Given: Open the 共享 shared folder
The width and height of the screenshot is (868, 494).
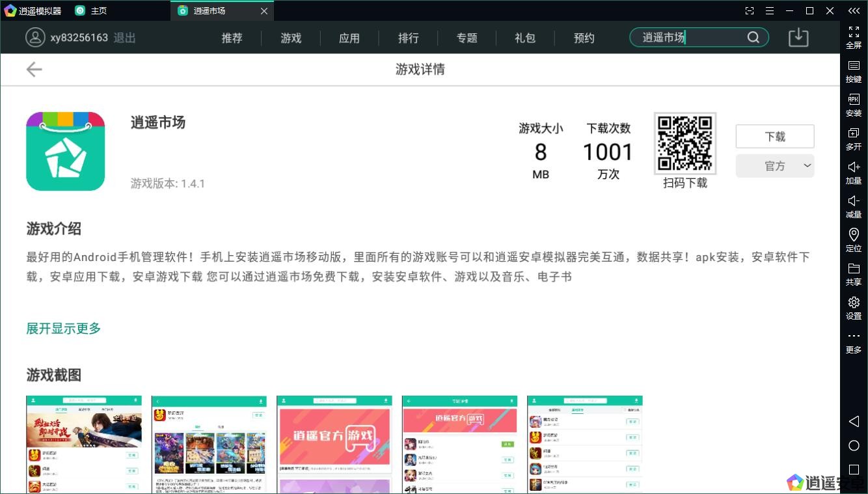Looking at the screenshot, I should (x=854, y=268).
